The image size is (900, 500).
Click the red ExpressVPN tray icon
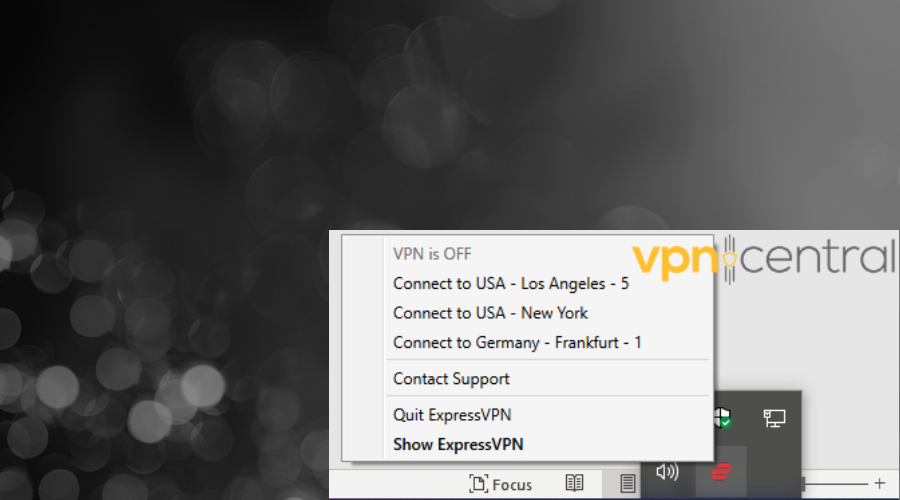(x=721, y=472)
